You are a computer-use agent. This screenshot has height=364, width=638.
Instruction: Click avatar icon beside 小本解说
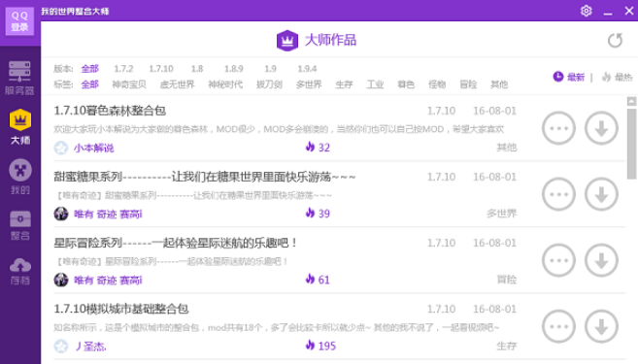pyautogui.click(x=61, y=148)
